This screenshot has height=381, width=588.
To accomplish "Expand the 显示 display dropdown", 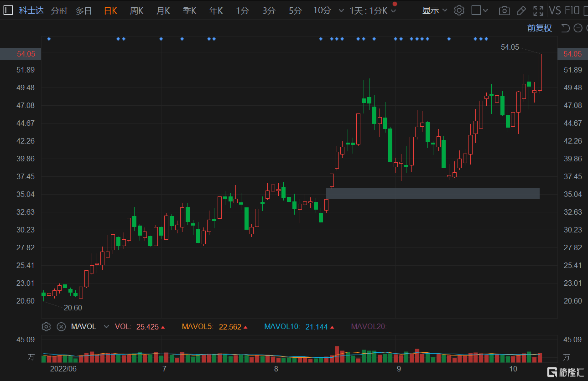I will 434,10.
